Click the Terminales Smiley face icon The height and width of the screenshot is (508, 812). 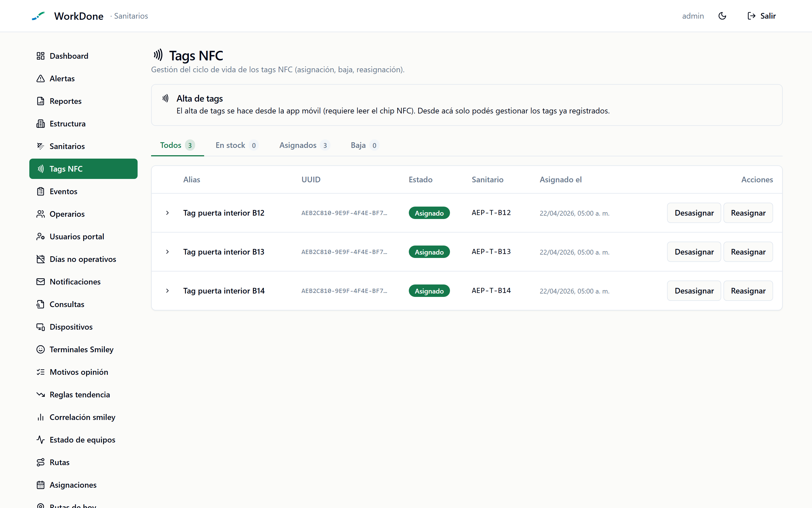tap(41, 349)
